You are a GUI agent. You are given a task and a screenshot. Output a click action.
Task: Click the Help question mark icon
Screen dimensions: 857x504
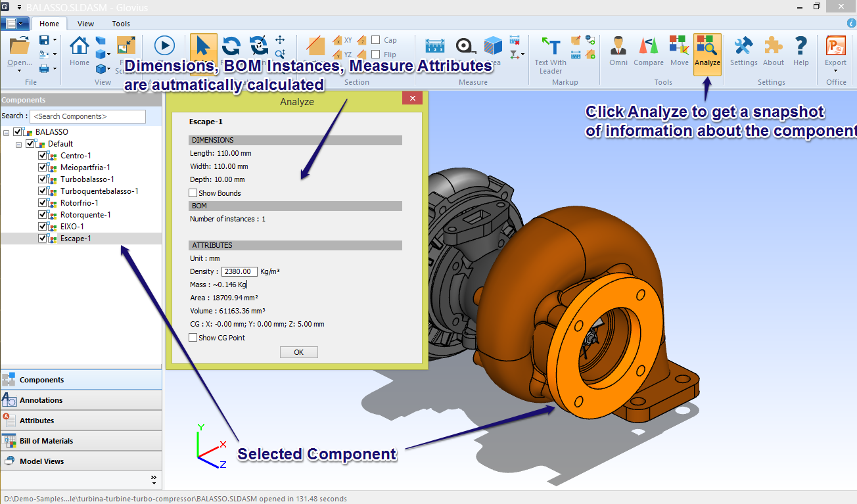(800, 52)
